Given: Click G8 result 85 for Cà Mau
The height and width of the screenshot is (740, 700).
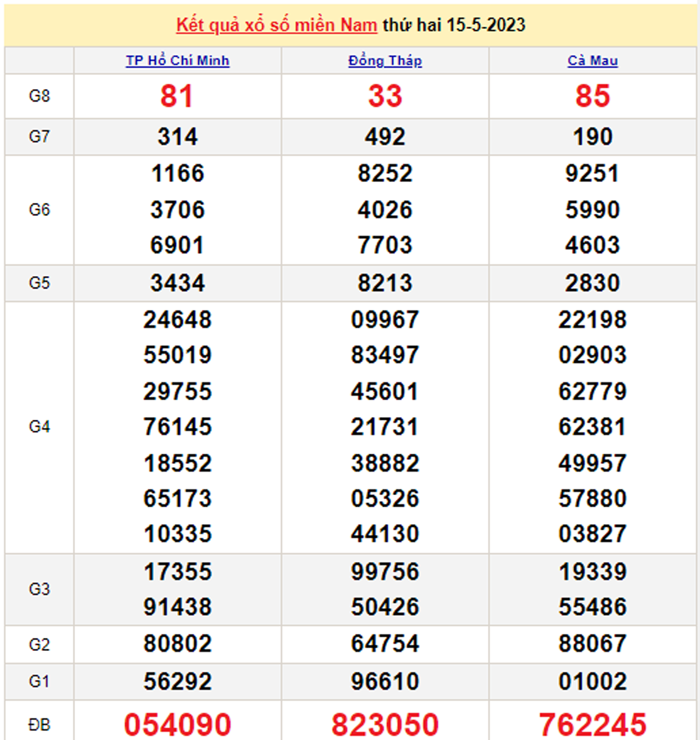Looking at the screenshot, I should click(x=592, y=96).
